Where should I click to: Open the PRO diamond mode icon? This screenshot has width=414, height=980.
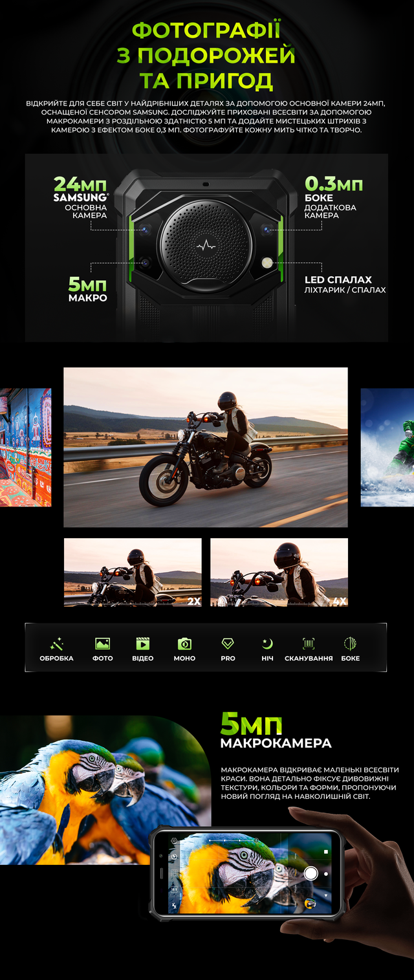[228, 644]
